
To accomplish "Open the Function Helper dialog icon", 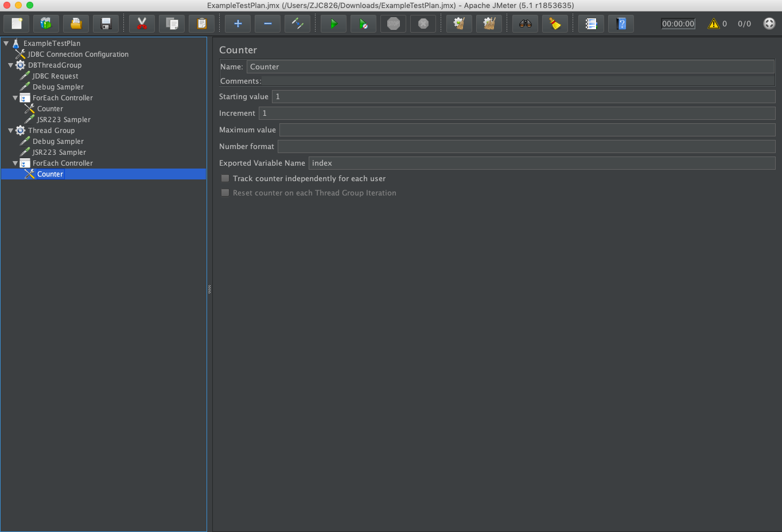I will pos(591,24).
